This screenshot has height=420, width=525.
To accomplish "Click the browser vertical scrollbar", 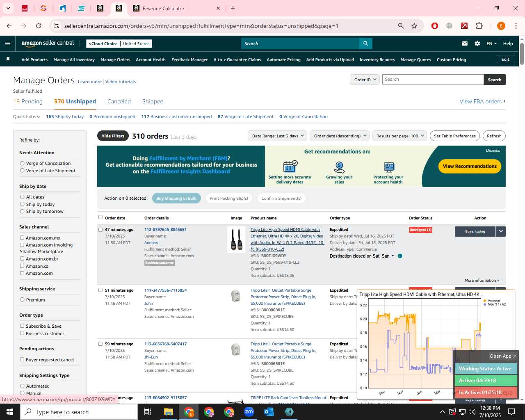I will [522, 53].
